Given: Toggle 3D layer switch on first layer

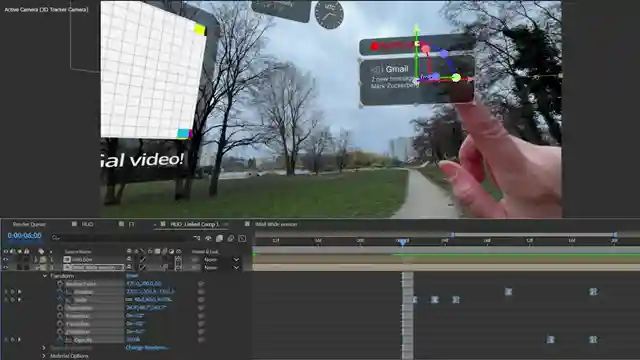Looking at the screenshot, I should pyautogui.click(x=178, y=259).
